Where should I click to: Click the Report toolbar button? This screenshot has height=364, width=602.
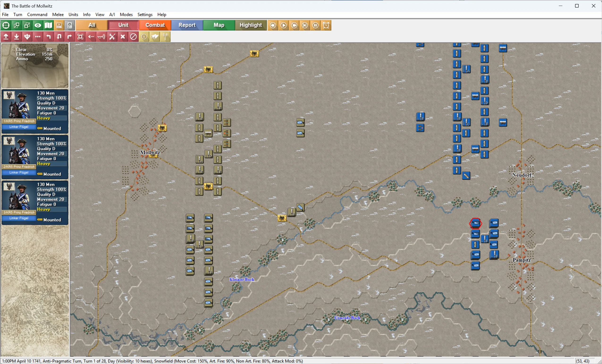(x=187, y=25)
